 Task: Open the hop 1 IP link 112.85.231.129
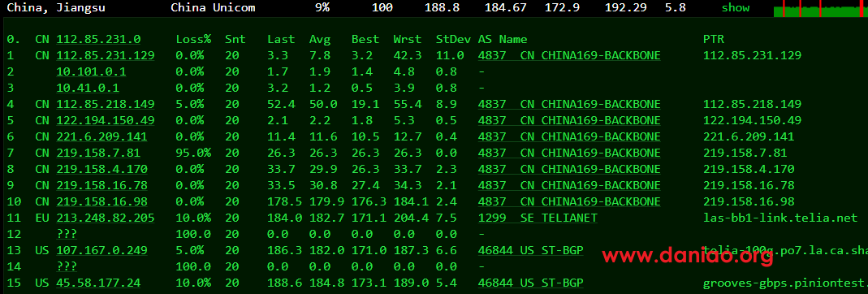(x=106, y=55)
